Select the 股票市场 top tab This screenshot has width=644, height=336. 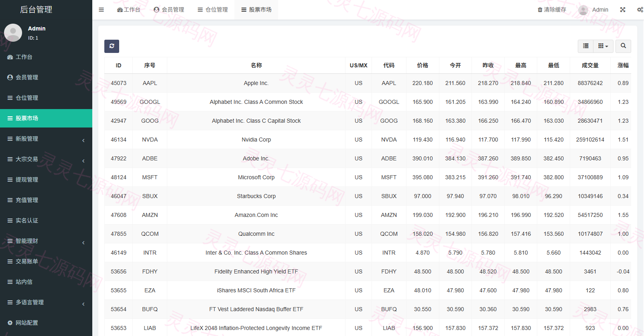256,10
